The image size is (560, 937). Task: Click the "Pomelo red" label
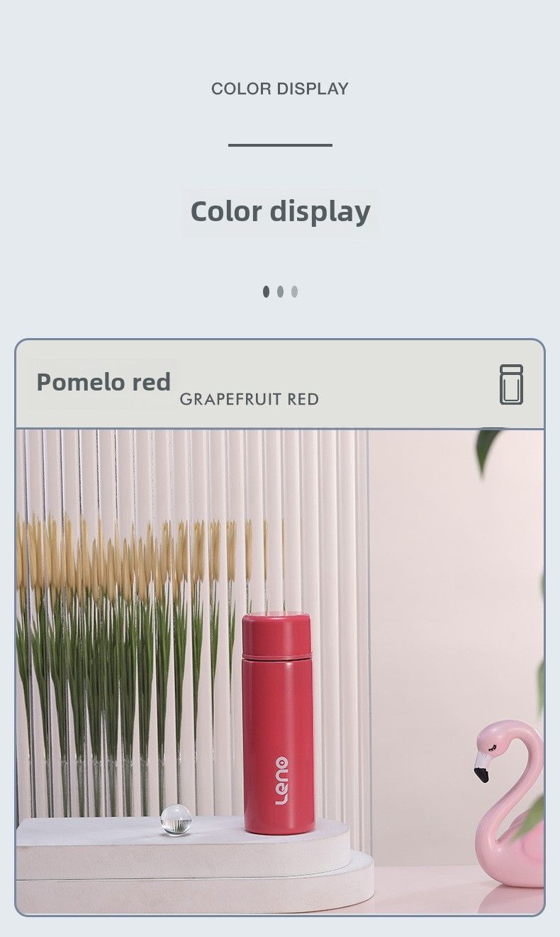[103, 382]
